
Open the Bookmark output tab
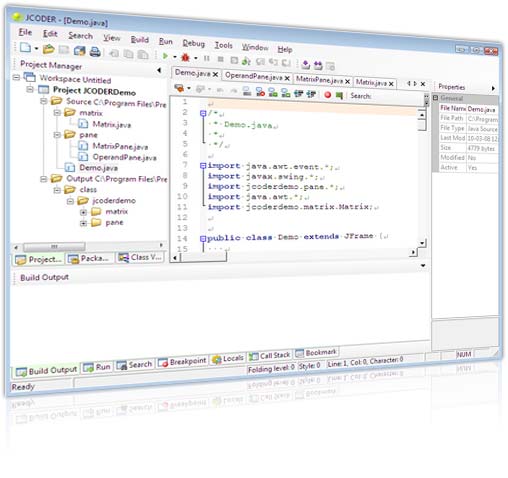(316, 353)
